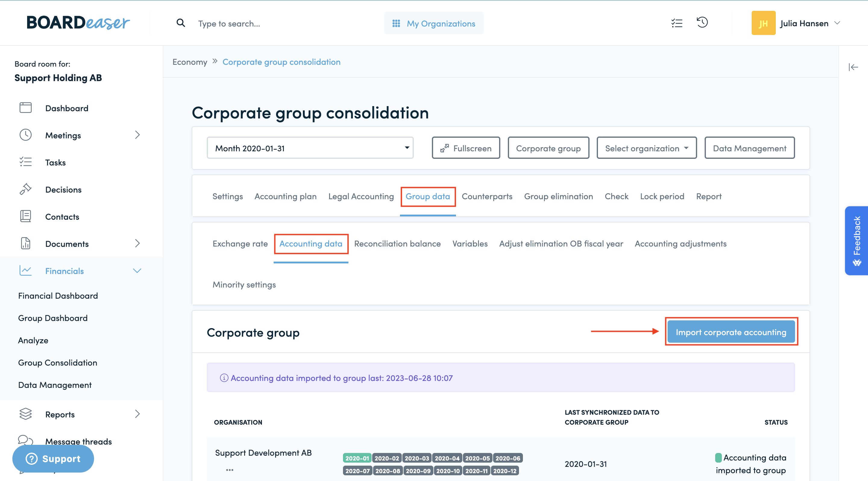
Task: Switch to the Settings tab
Action: click(x=228, y=196)
